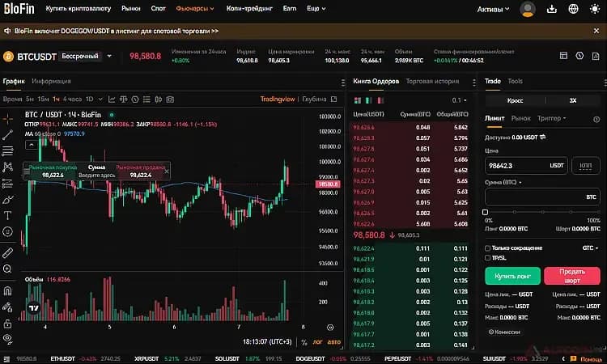Image resolution: width=607 pixels, height=364 pixels.
Task: Select the horizontal lines Fibonacci tool
Action: (8, 151)
